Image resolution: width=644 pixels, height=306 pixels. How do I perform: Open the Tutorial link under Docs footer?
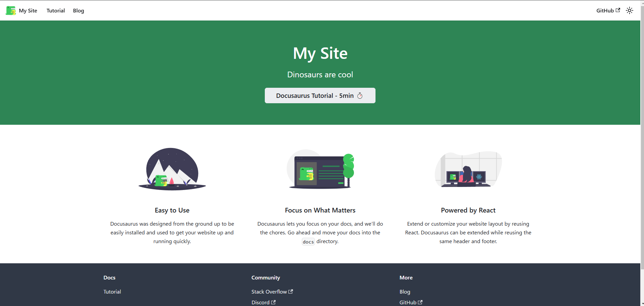[x=112, y=291]
